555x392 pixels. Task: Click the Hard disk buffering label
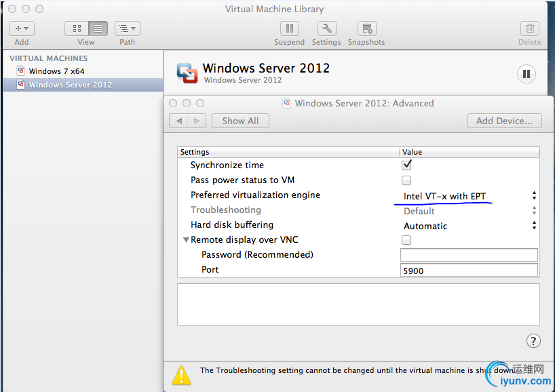point(232,225)
